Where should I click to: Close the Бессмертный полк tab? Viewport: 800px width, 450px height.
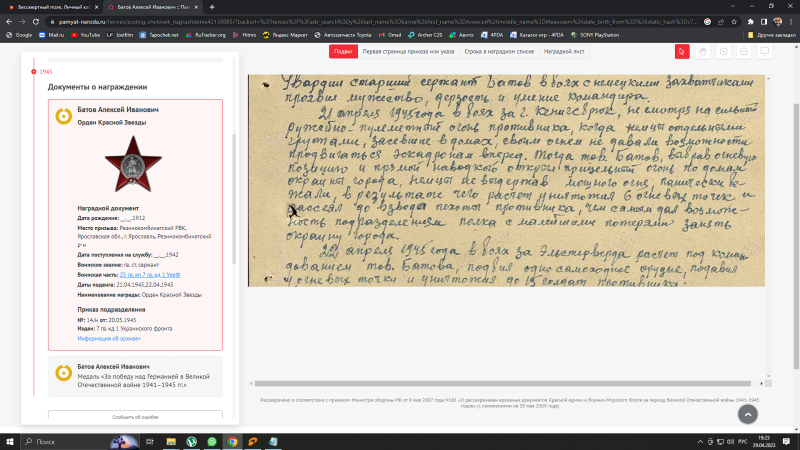click(96, 7)
